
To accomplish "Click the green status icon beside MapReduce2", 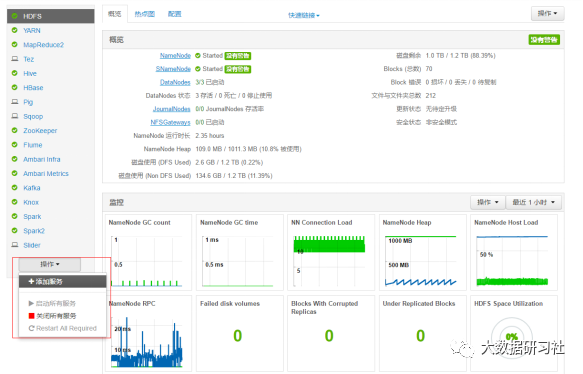I will [x=15, y=45].
